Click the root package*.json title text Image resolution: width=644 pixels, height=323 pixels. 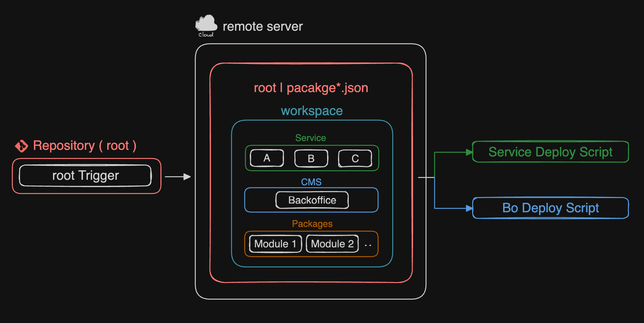point(311,88)
